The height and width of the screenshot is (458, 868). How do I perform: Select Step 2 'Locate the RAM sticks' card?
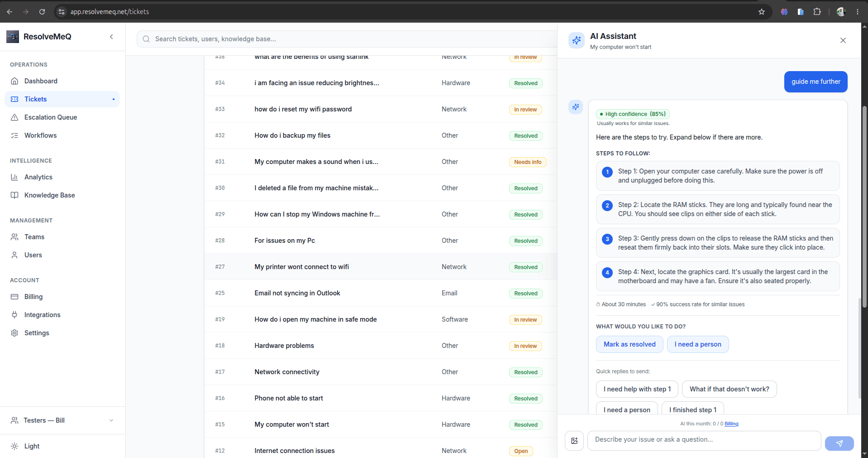coord(718,209)
